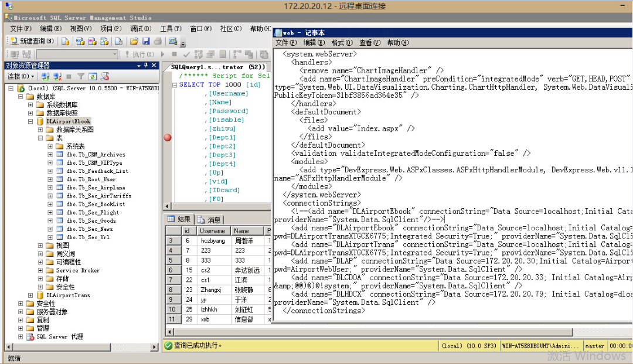The height and width of the screenshot is (364, 633).
Task: Click the Print icon in toolbar
Action: pyautogui.click(x=158, y=41)
